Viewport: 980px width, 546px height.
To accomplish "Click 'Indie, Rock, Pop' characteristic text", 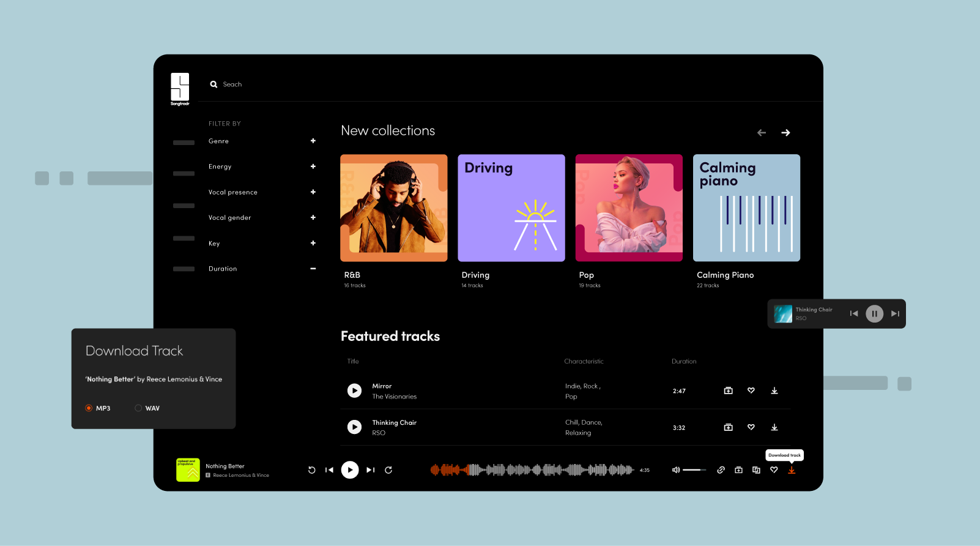I will 583,391.
